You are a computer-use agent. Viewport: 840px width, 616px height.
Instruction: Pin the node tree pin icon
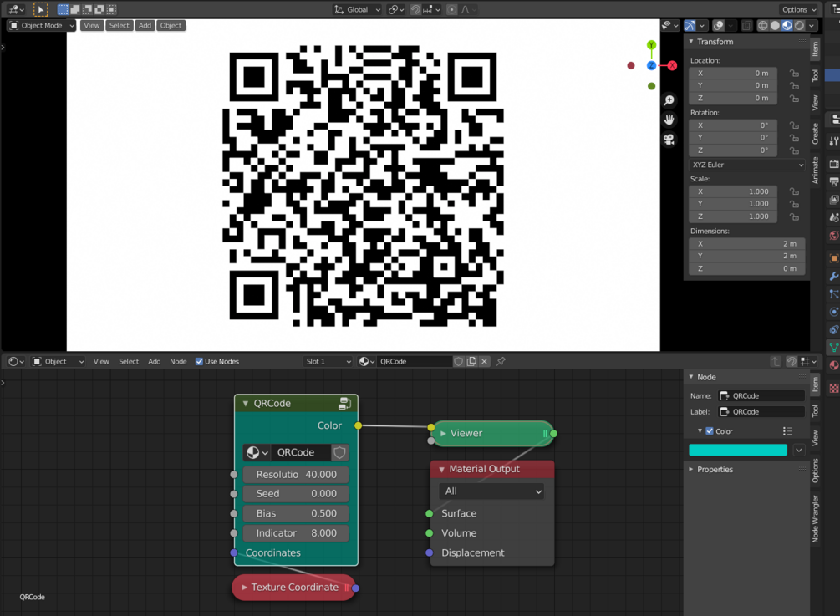501,362
